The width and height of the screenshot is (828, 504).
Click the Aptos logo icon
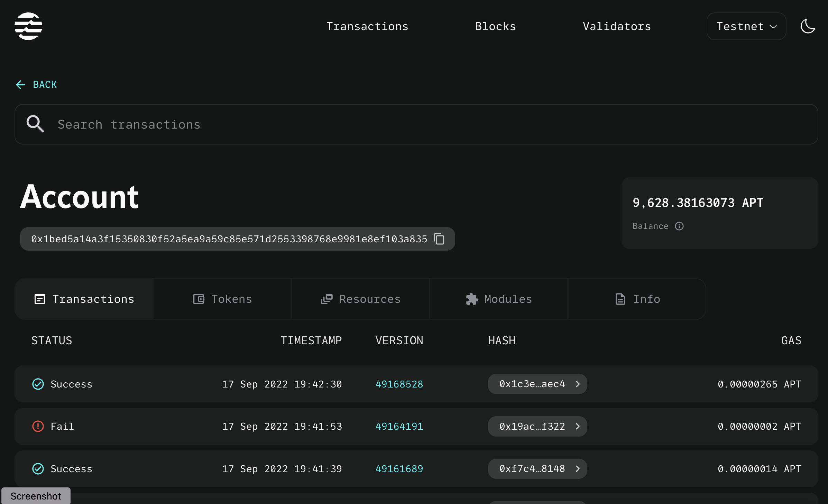pyautogui.click(x=29, y=26)
